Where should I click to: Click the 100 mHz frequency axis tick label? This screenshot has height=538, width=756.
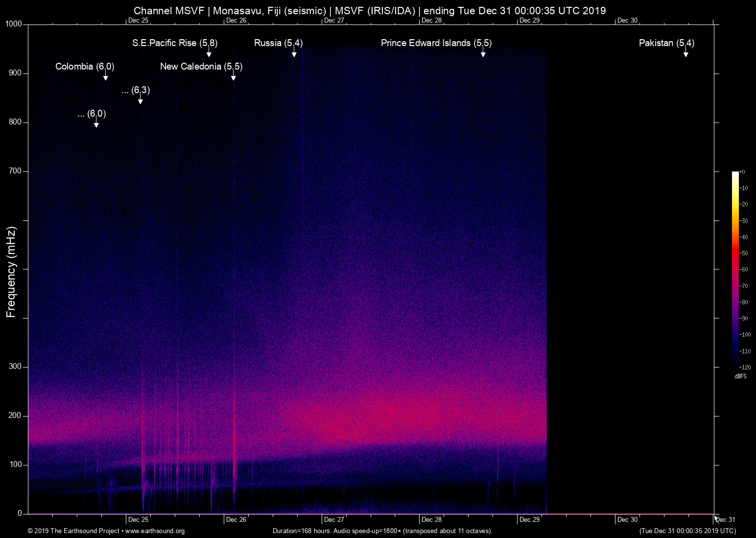coord(15,465)
